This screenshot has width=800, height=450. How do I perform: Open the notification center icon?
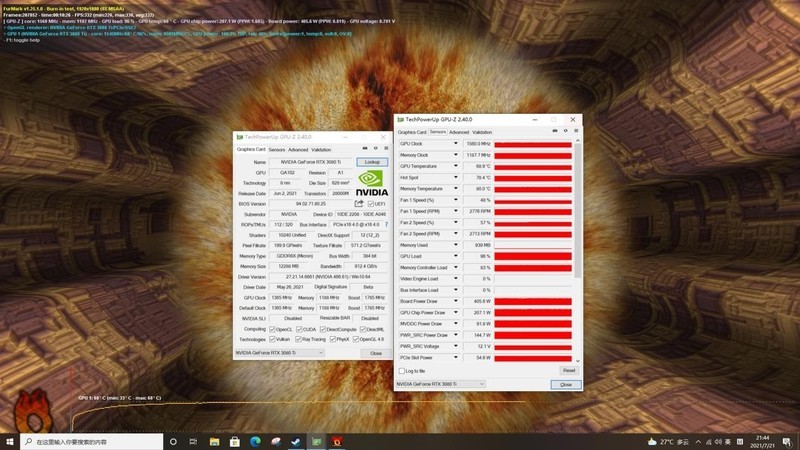point(788,442)
